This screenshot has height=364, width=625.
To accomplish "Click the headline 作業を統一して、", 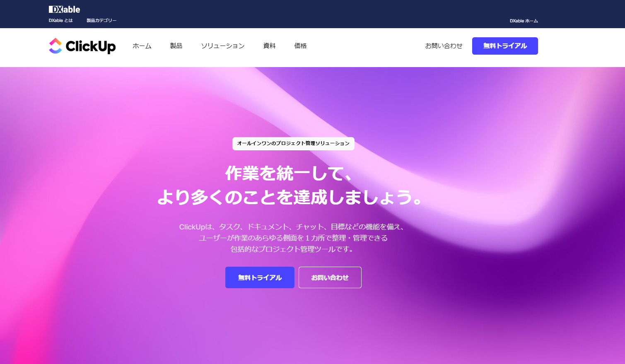I will click(x=289, y=173).
